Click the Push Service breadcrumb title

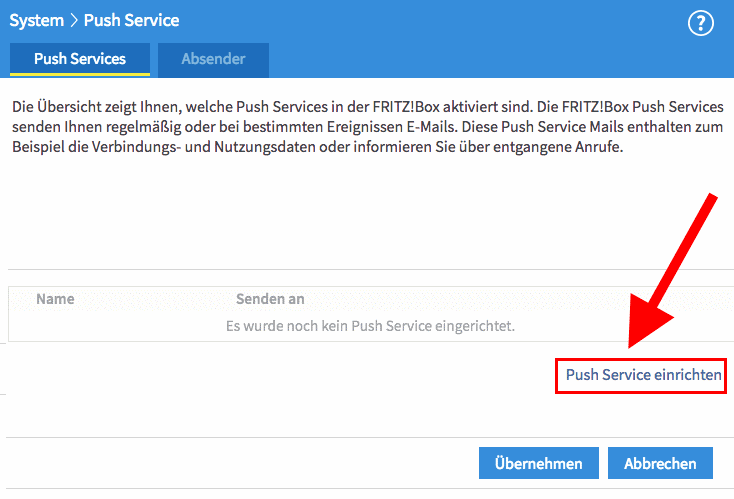[x=131, y=21]
